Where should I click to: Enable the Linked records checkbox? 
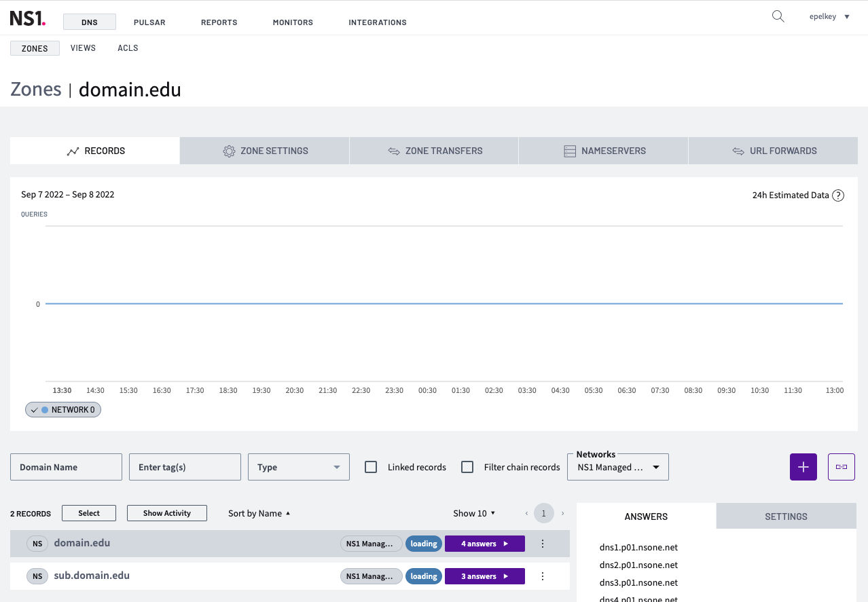(x=371, y=467)
